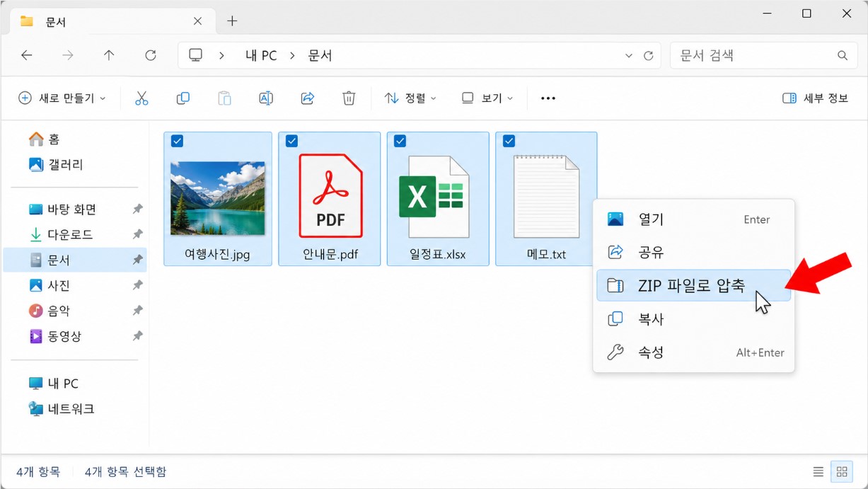Open 동영상 in the sidebar
This screenshot has height=489, width=868.
click(x=74, y=336)
